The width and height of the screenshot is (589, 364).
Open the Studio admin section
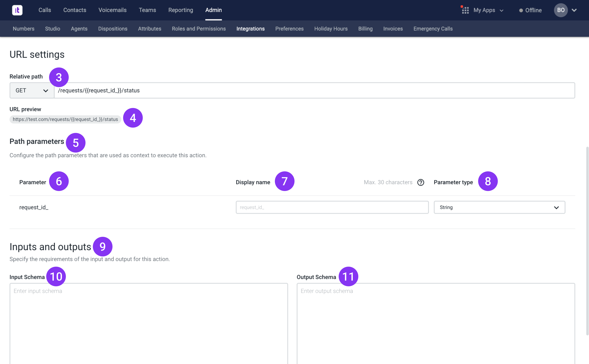pos(53,29)
